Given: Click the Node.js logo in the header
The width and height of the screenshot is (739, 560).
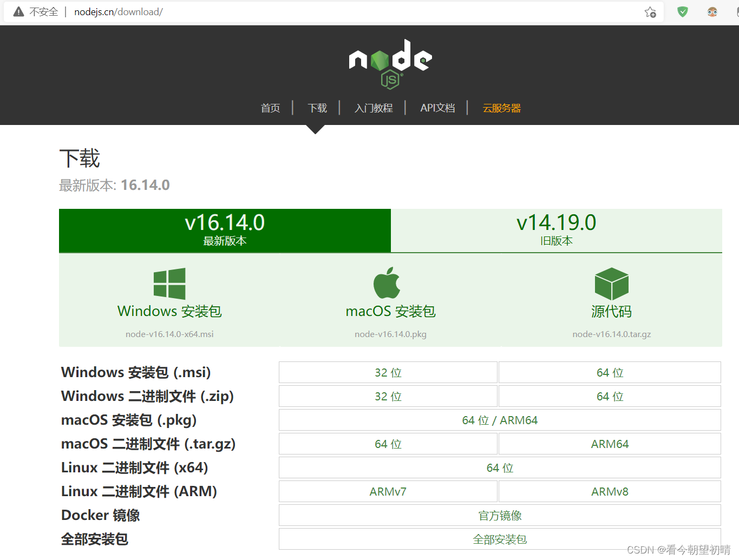Looking at the screenshot, I should (x=390, y=64).
